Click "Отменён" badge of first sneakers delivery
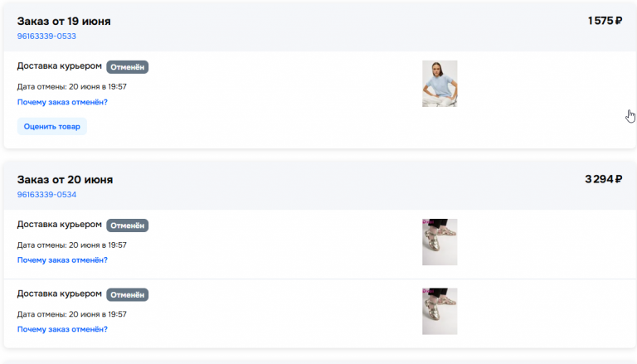Viewport: 637px width, 364px height. pos(127,226)
